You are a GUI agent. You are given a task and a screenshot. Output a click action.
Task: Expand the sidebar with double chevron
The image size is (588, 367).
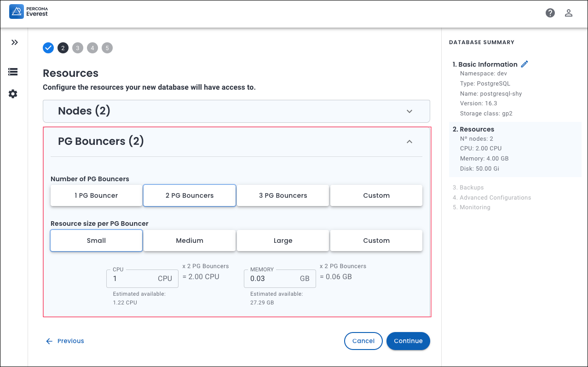15,42
